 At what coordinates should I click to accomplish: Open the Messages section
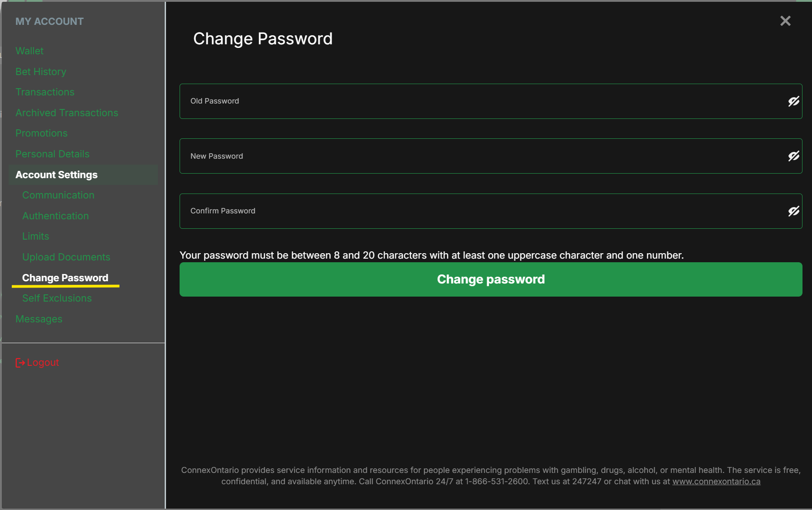coord(39,319)
